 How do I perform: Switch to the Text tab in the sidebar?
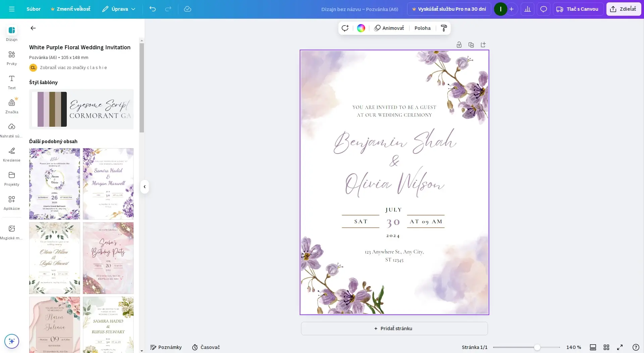(12, 82)
